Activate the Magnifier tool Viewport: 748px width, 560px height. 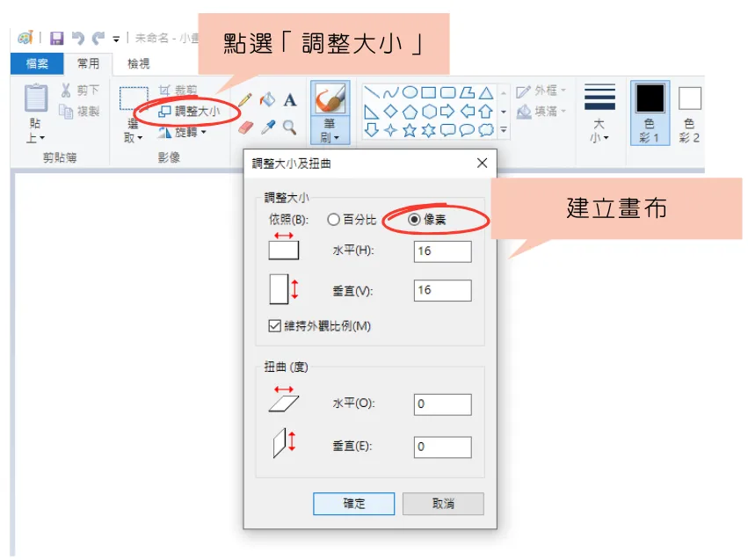(289, 128)
